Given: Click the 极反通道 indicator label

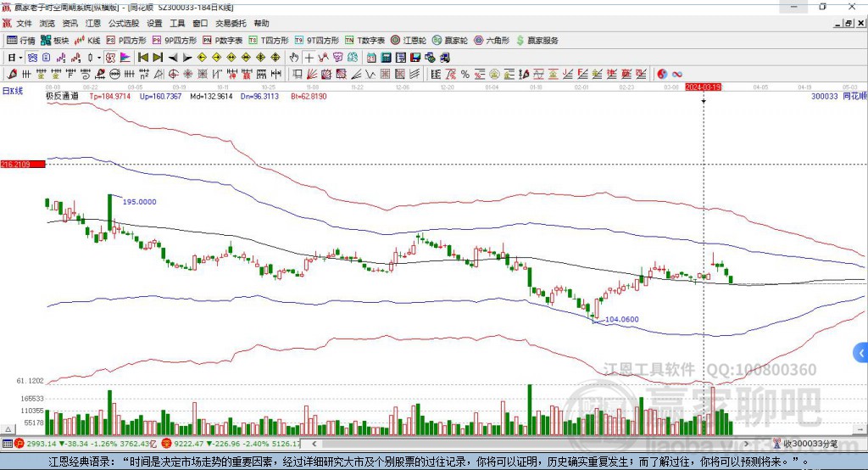Looking at the screenshot, I should [62, 96].
